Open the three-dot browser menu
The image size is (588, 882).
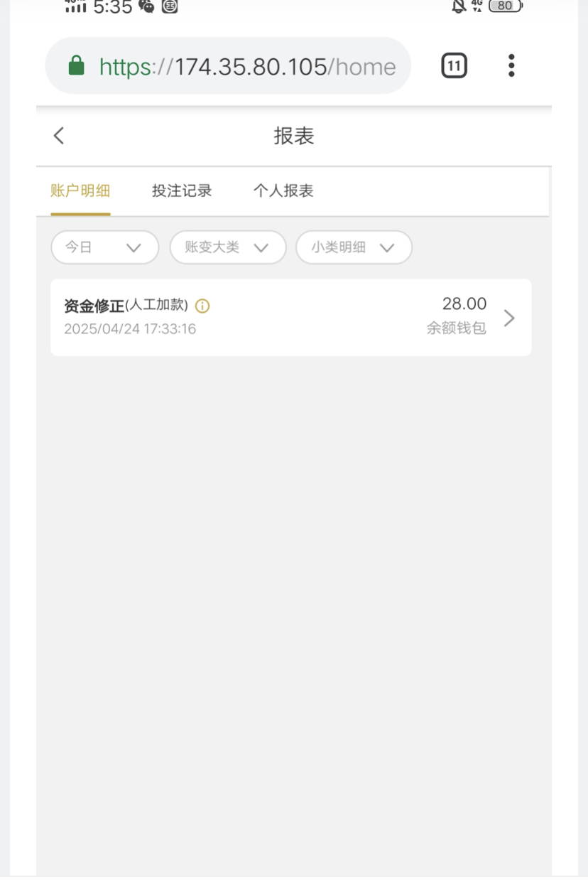coord(511,66)
